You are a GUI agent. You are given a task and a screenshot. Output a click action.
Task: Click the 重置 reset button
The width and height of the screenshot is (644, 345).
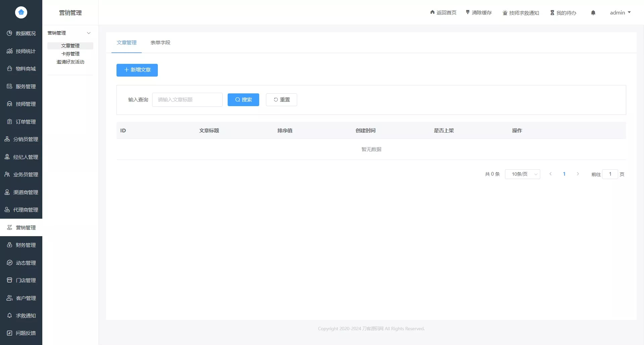(x=281, y=100)
